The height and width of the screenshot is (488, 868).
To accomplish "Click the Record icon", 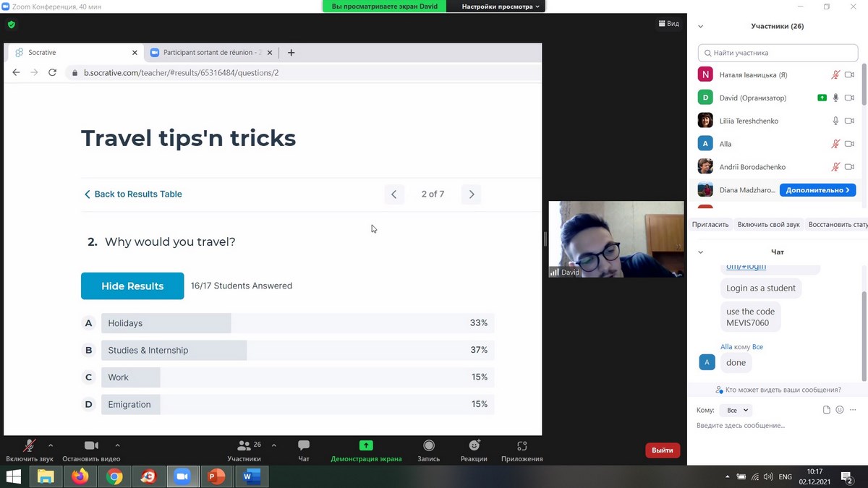I will click(429, 446).
